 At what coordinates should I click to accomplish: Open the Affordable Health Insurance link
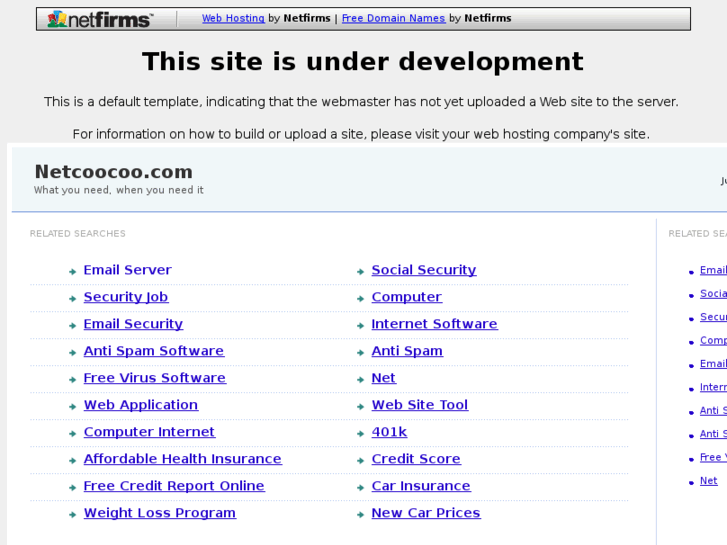pyautogui.click(x=182, y=459)
